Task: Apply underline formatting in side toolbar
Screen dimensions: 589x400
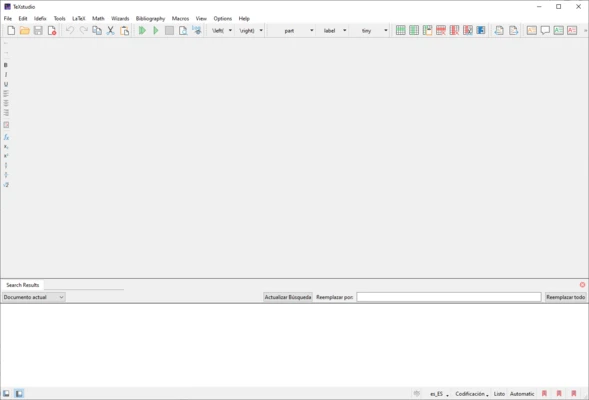Action: [x=6, y=84]
